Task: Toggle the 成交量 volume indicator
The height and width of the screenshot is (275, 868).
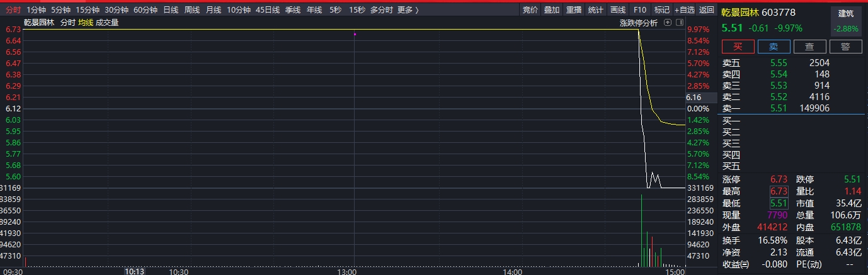Action: click(x=107, y=23)
